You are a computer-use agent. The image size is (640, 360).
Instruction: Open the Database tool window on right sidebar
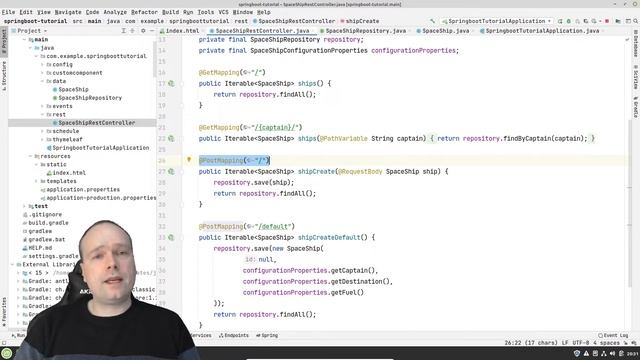pyautogui.click(x=636, y=43)
